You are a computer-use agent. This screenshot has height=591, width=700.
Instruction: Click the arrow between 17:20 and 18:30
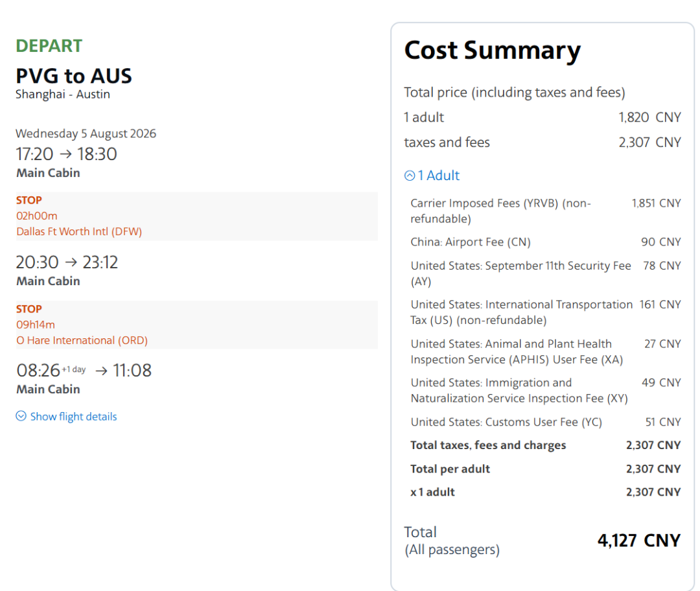[x=65, y=154]
